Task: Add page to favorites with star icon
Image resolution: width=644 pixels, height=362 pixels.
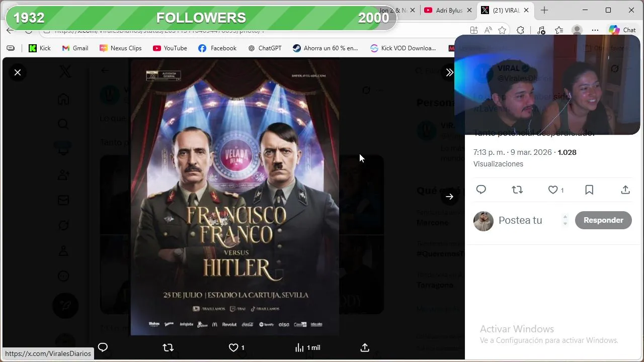Action: point(502,30)
